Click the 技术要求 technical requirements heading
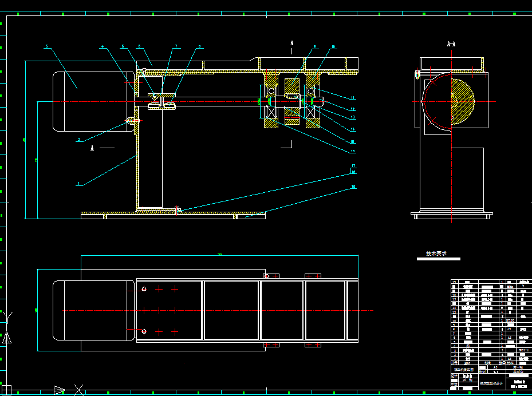 [436, 254]
